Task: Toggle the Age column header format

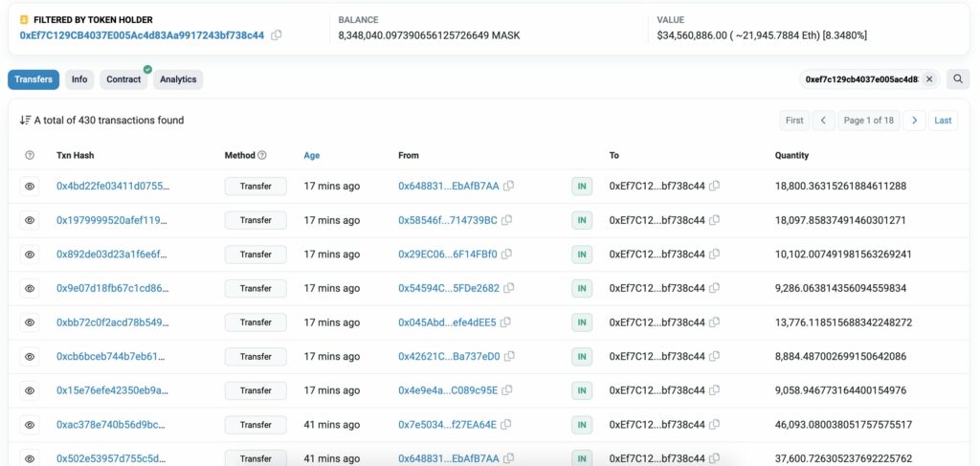Action: pyautogui.click(x=311, y=156)
